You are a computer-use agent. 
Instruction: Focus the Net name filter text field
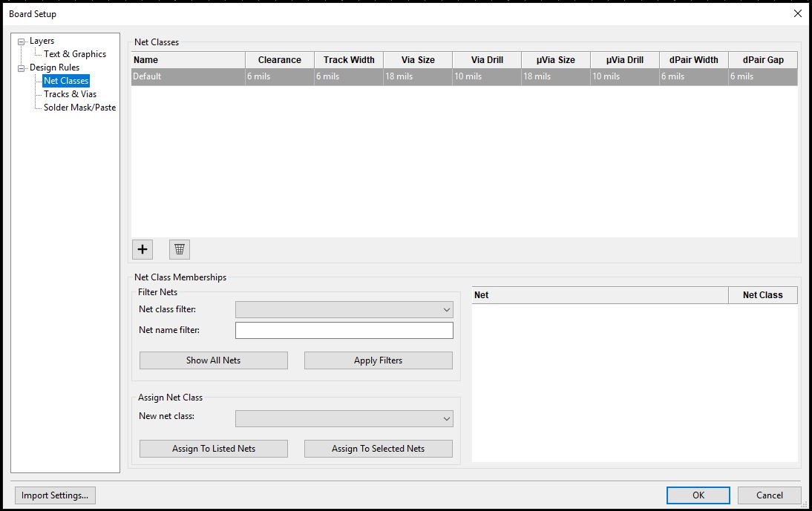344,330
